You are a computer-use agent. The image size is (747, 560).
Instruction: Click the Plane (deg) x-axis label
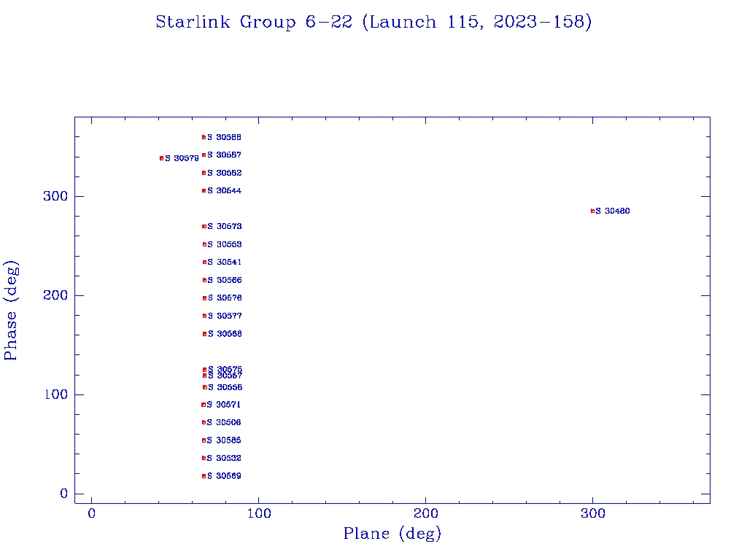pos(392,534)
